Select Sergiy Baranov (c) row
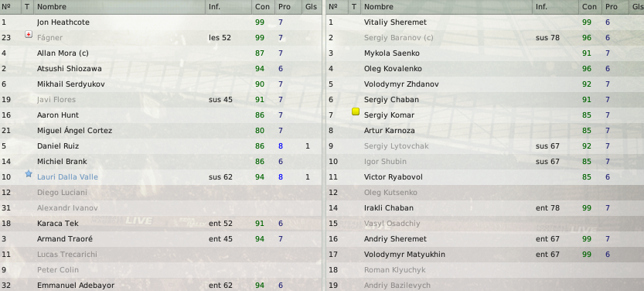Viewport: 644px width, 291px height. click(x=486, y=38)
